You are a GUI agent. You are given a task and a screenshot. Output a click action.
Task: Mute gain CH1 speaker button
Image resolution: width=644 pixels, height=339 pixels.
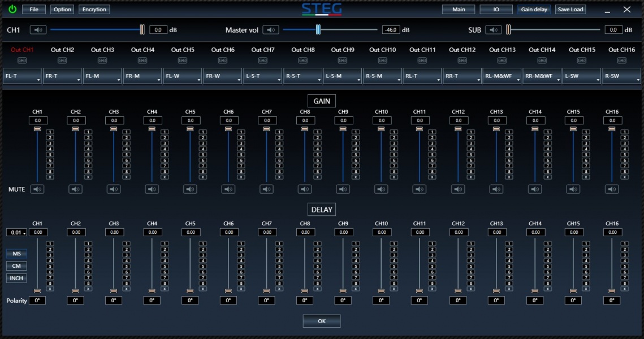pyautogui.click(x=37, y=189)
